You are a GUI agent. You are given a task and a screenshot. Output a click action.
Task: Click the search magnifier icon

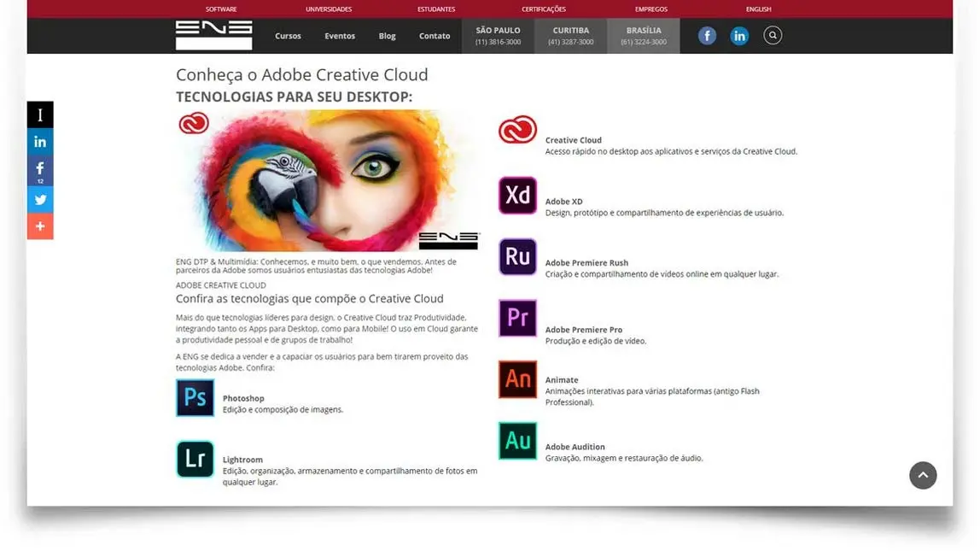(773, 35)
